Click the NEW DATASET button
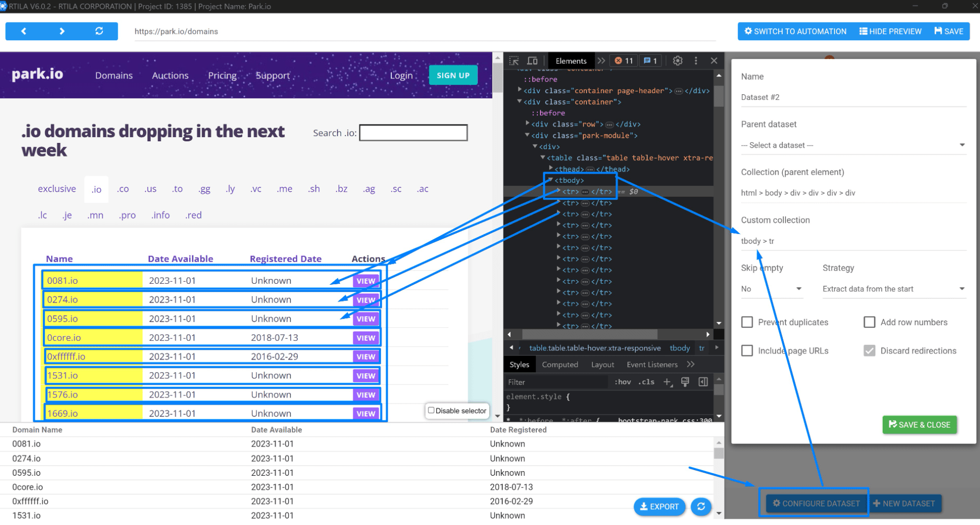Screen dimensions: 980x525 [x=904, y=504]
